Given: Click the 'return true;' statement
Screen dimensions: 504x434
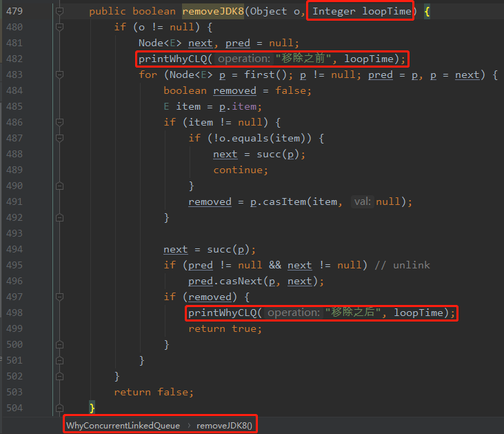Looking at the screenshot, I should 225,328.
